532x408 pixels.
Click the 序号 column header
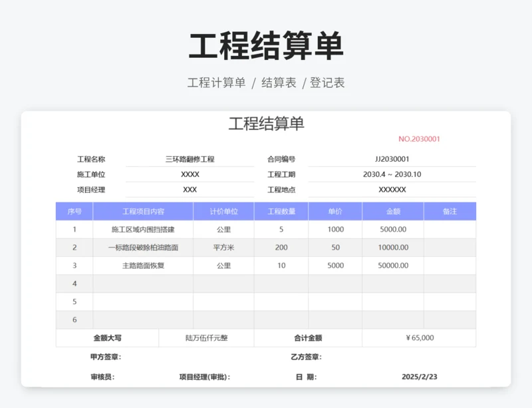pyautogui.click(x=74, y=211)
